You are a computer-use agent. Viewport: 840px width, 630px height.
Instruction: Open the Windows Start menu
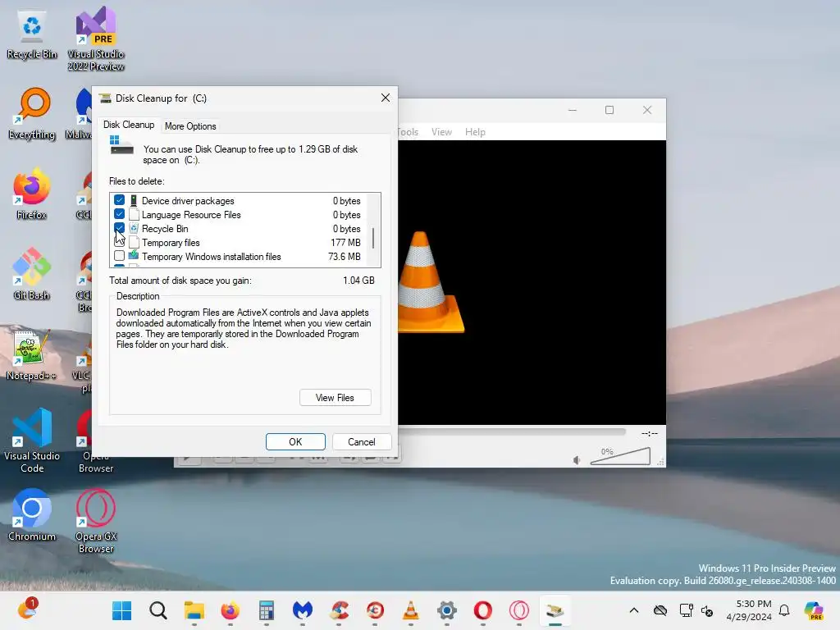coord(121,610)
